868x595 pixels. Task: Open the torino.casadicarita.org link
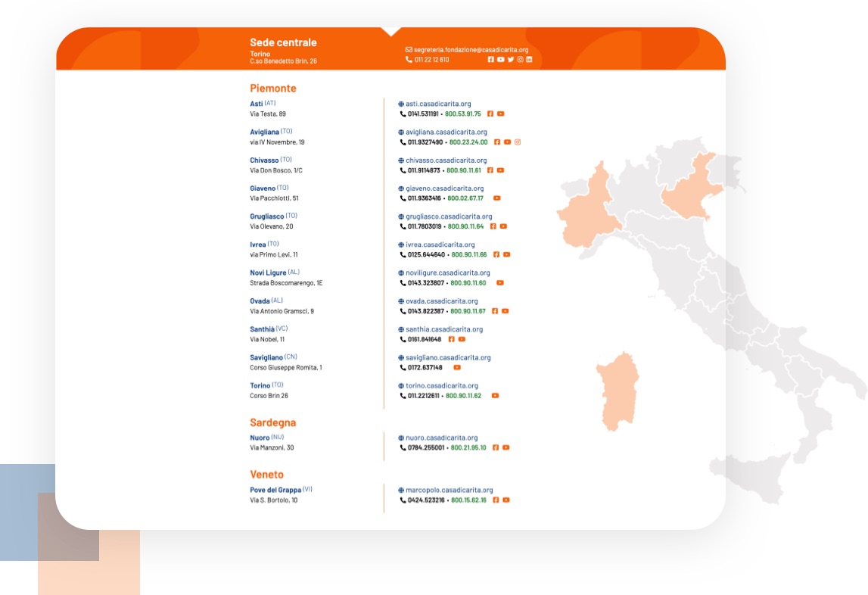pos(441,386)
